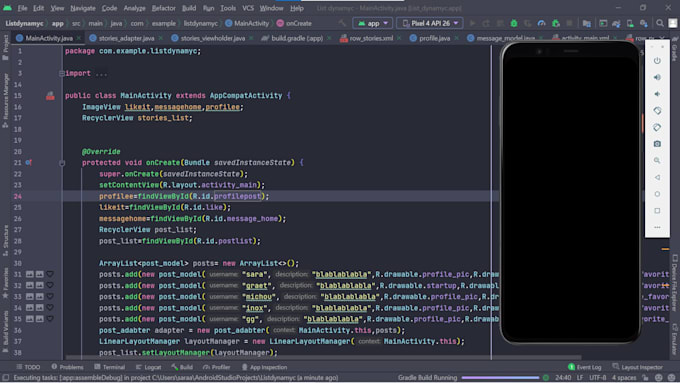Open the Problems tool window
680x383 pixels.
click(x=67, y=367)
